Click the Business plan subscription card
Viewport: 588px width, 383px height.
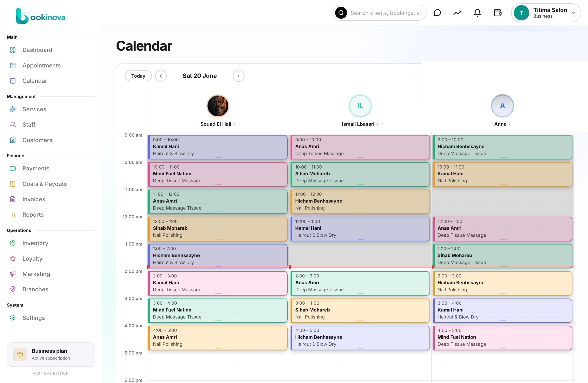coord(51,354)
